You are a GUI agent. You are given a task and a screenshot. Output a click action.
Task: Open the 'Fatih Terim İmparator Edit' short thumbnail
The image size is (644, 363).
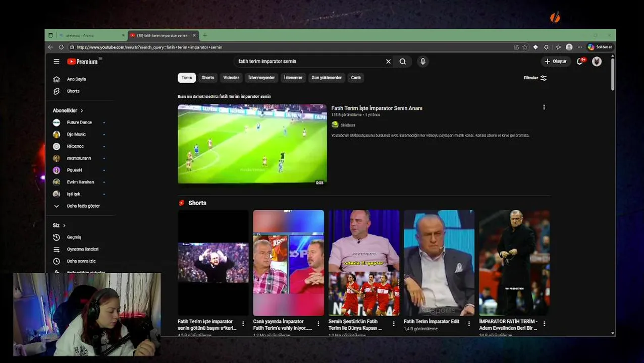(x=439, y=263)
